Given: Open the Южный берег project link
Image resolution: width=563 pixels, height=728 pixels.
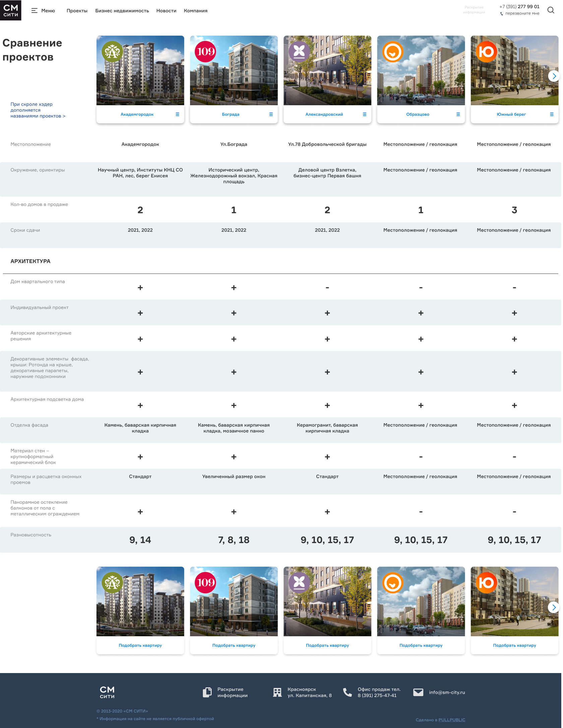Looking at the screenshot, I should pyautogui.click(x=511, y=114).
